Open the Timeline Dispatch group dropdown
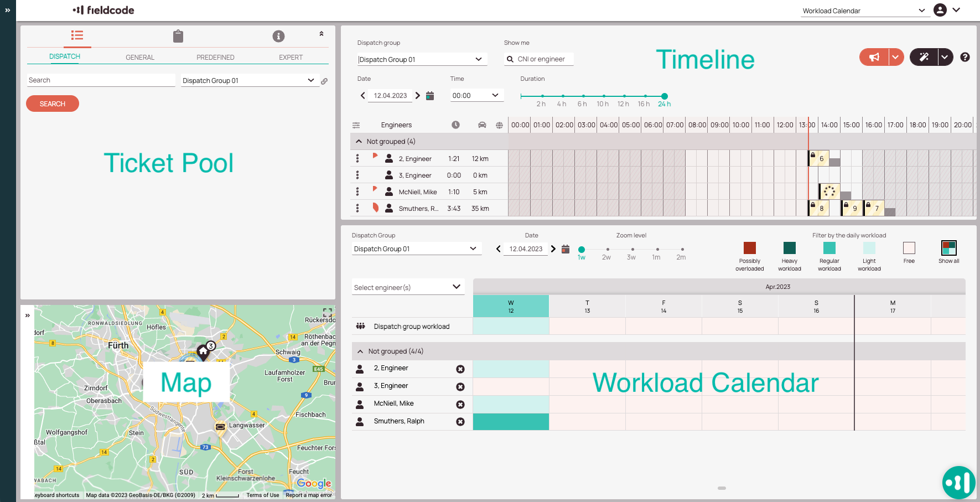 coord(422,59)
